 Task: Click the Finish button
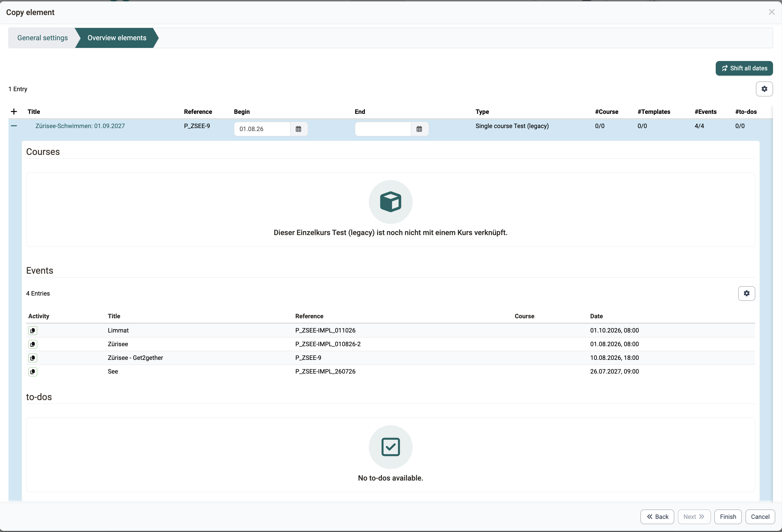point(728,516)
